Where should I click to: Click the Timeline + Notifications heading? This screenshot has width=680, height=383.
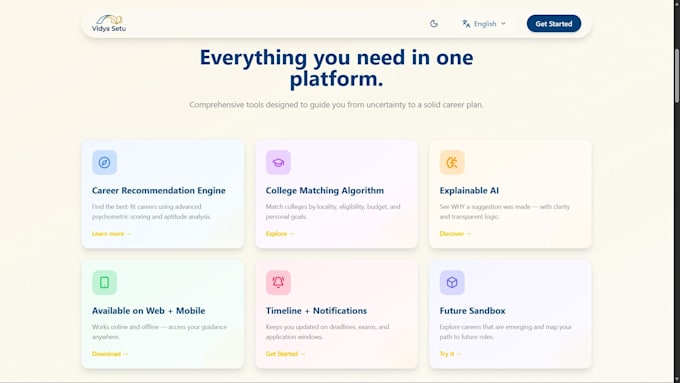[x=316, y=311]
